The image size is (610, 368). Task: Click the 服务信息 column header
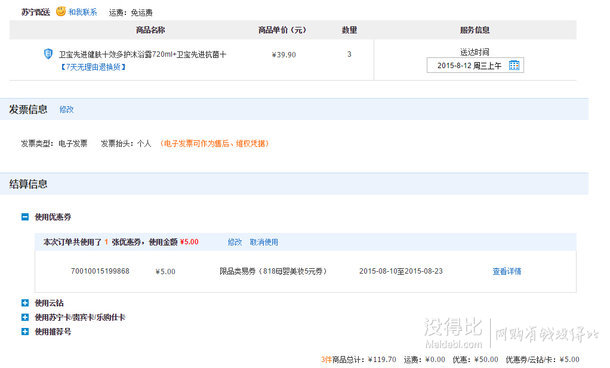[475, 30]
